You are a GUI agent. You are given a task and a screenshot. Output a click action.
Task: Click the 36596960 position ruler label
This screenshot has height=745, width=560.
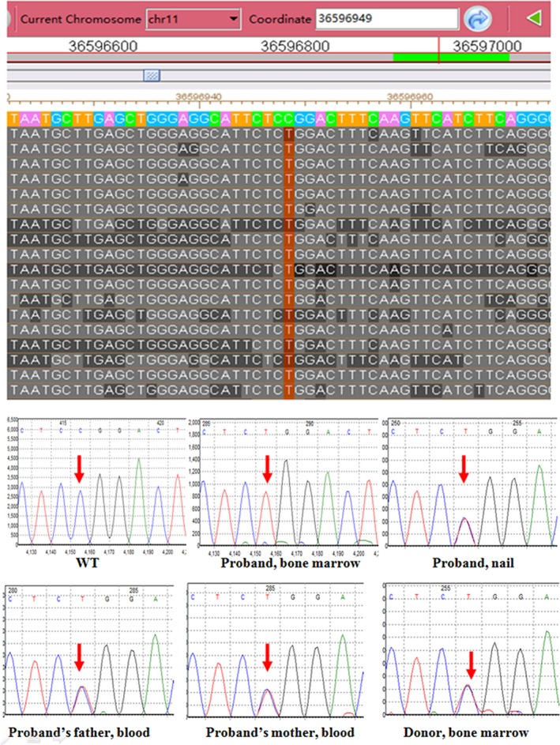410,96
